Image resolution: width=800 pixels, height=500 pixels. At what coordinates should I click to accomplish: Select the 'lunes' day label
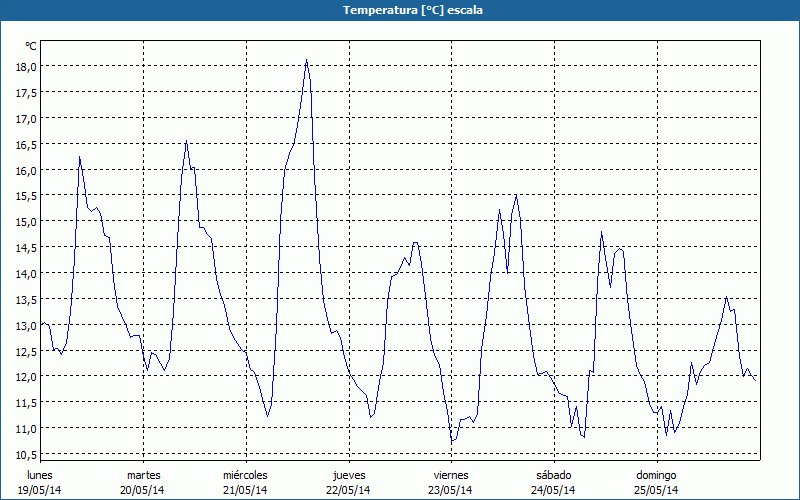pyautogui.click(x=40, y=475)
